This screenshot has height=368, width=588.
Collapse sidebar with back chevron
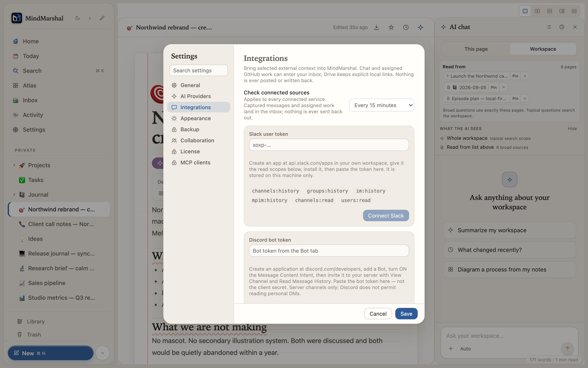click(x=90, y=18)
